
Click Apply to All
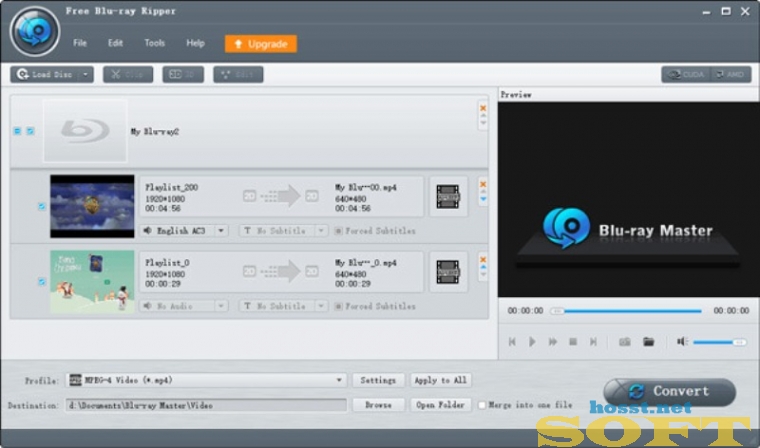[441, 380]
